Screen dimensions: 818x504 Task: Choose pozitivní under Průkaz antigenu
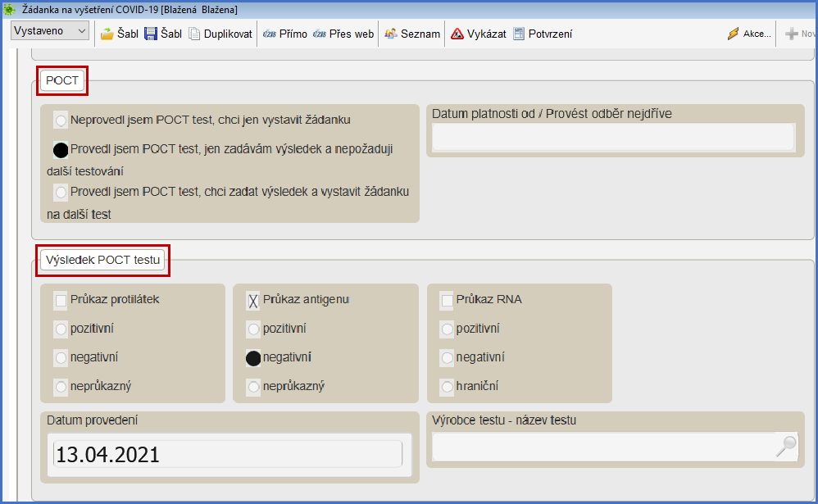pyautogui.click(x=253, y=329)
